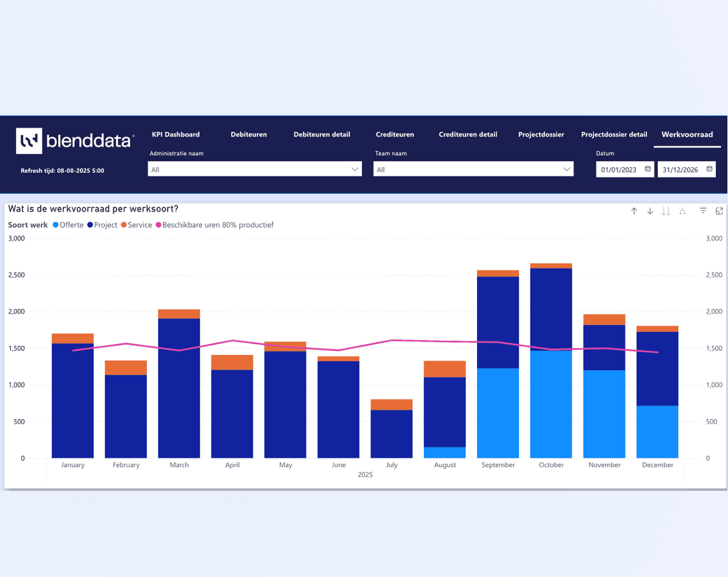The height and width of the screenshot is (577, 728).
Task: Select the Crediteuren navigation link
Action: [x=395, y=135]
